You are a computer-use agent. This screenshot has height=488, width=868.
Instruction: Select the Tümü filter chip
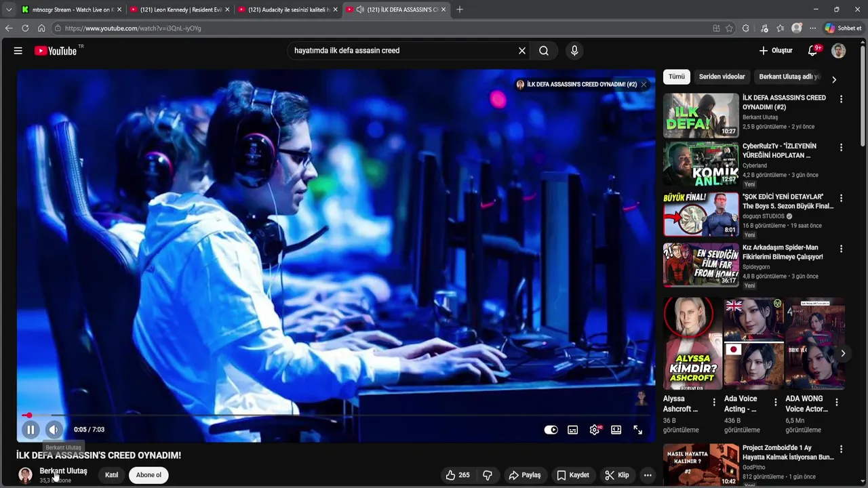coord(677,77)
